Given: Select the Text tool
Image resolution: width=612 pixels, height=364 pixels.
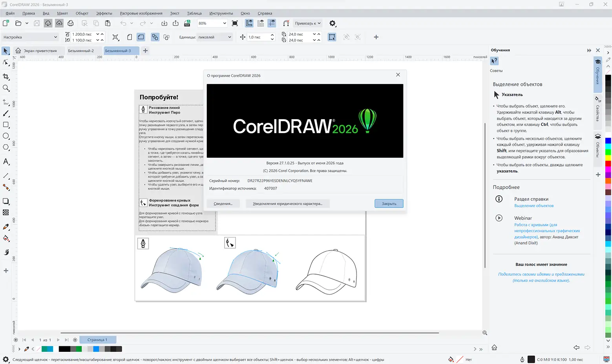Looking at the screenshot, I should [6, 162].
